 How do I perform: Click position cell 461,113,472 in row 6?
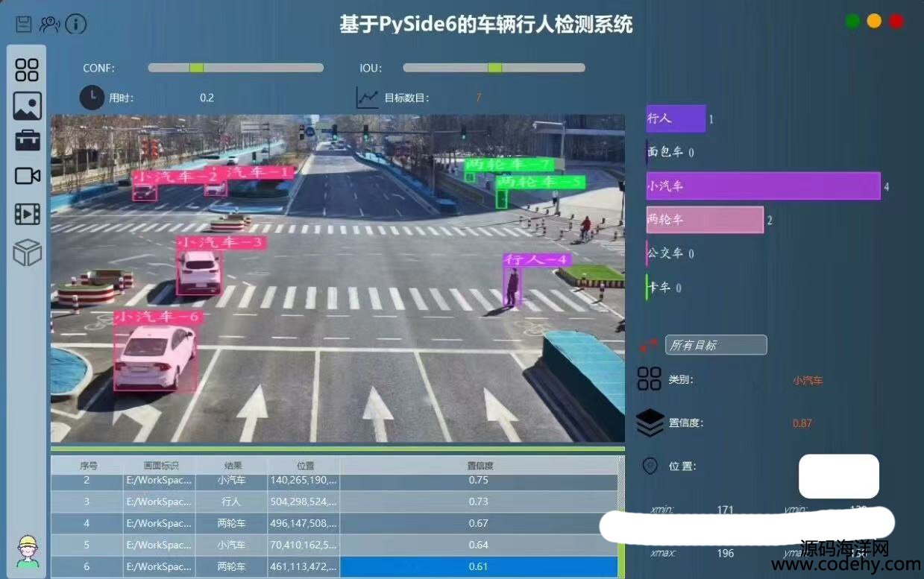point(304,567)
